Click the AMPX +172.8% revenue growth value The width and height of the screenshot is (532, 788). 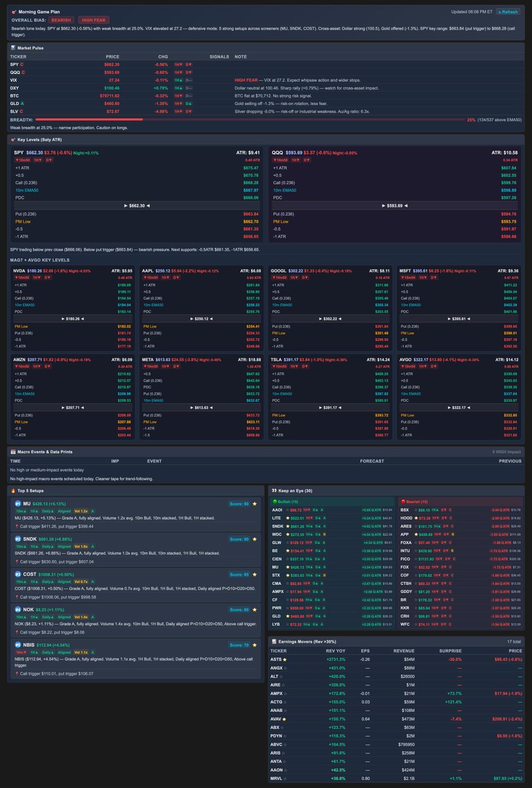[338, 694]
